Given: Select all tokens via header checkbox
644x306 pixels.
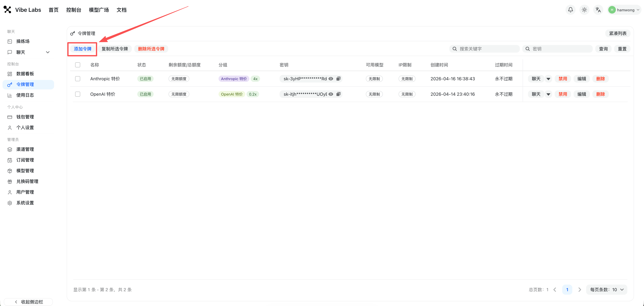Looking at the screenshot, I should point(78,65).
